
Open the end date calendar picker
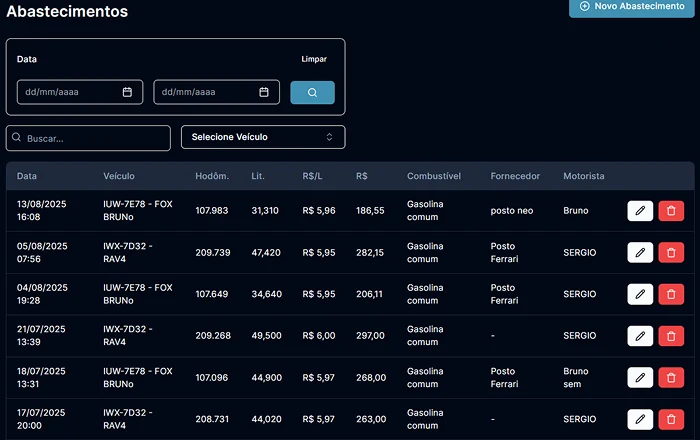(264, 92)
